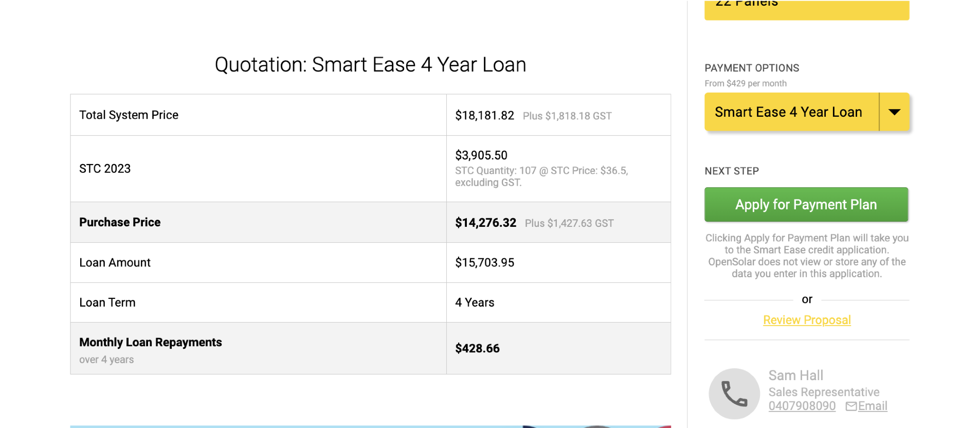Click the Quotation: Smart Ease 4 Year Loan title
Viewport: 980px width, 428px height.
[370, 64]
